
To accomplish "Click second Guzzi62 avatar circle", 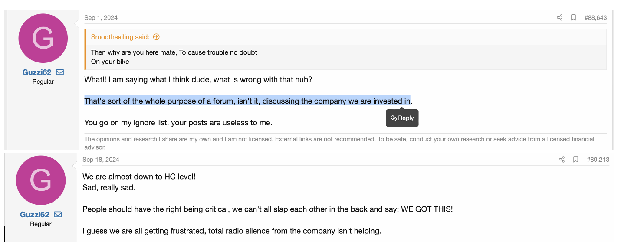I will 41,180.
